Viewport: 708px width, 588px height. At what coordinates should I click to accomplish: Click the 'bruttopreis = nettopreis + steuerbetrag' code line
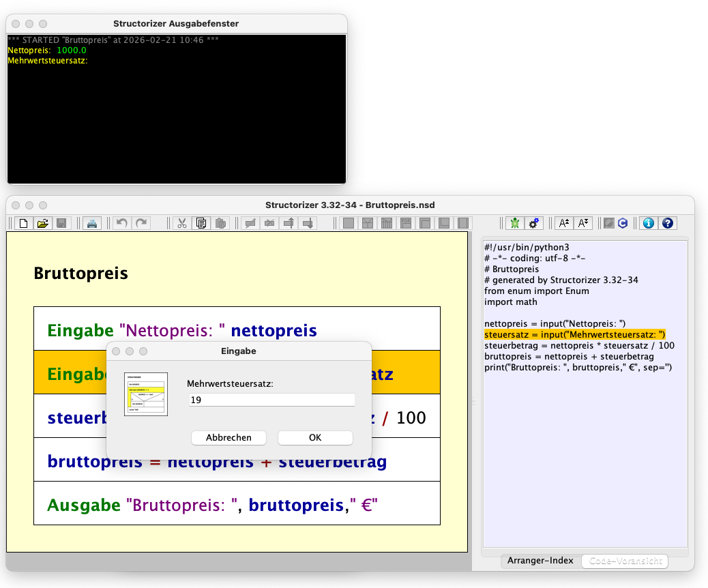coord(569,356)
